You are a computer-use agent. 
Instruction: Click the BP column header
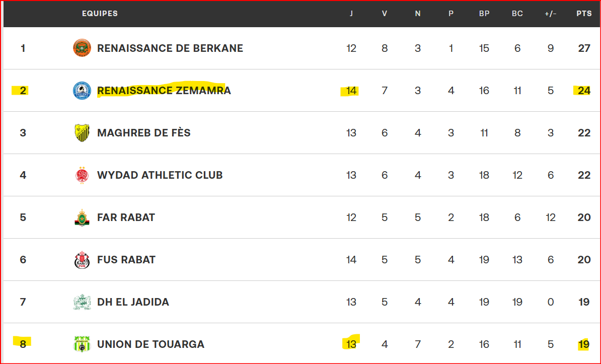pyautogui.click(x=484, y=14)
